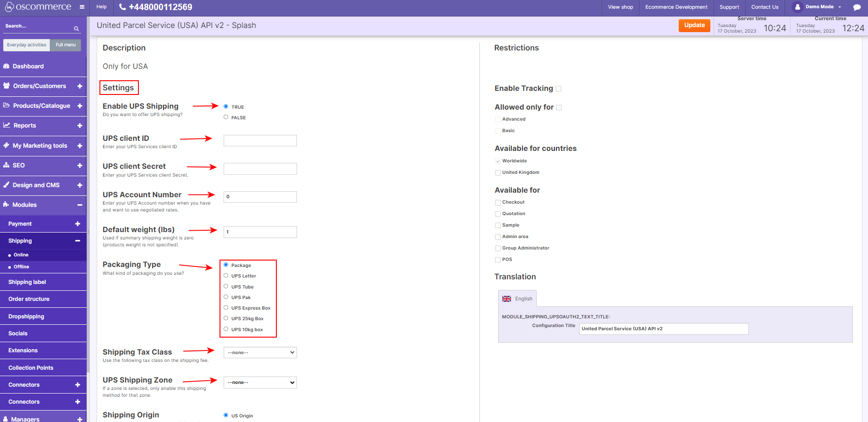Switch to Full menu tab
The width and height of the screenshot is (868, 422).
[x=66, y=45]
